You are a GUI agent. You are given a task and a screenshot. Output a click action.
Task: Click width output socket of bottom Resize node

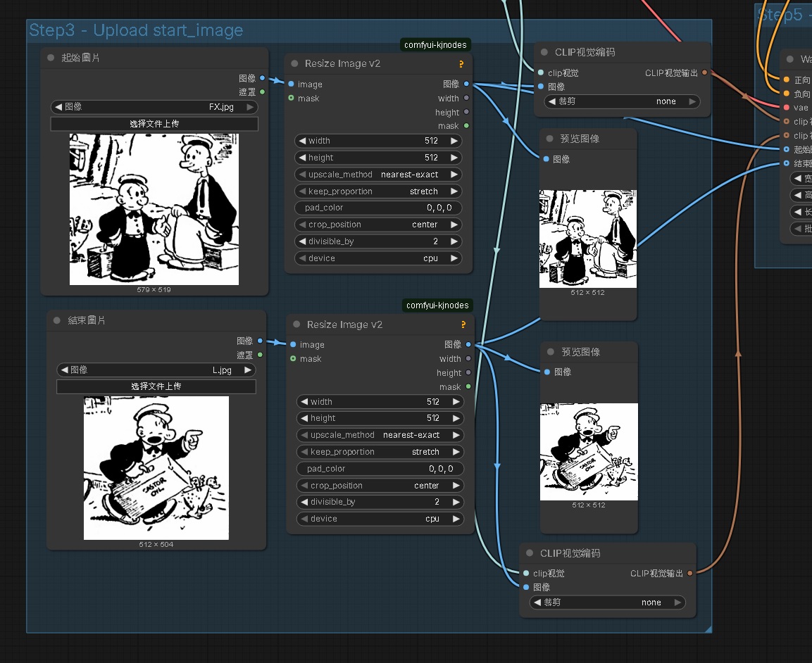click(468, 359)
